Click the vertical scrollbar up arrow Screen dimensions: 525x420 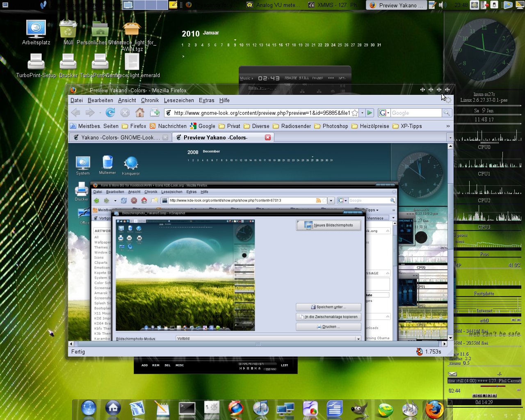point(450,146)
